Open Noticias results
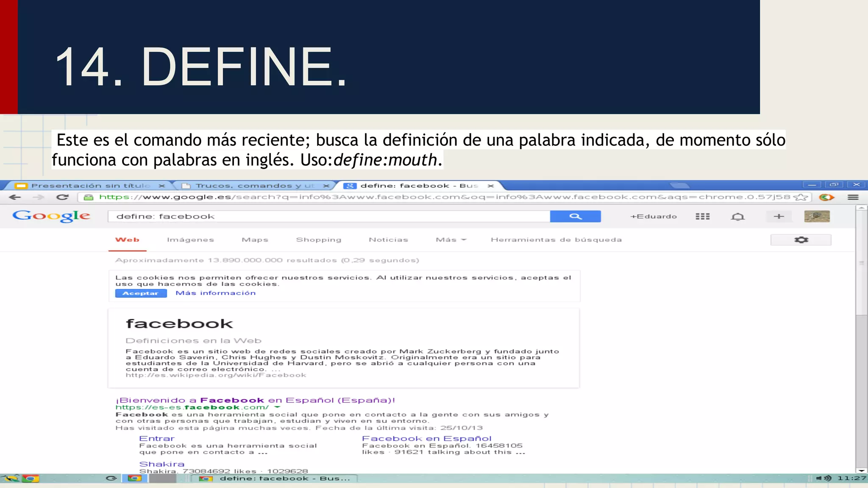Image resolution: width=868 pixels, height=488 pixels. point(388,240)
